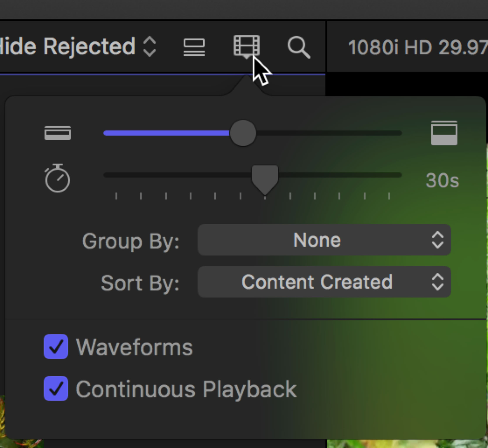Click the small clip height icon
This screenshot has height=448, width=488.
click(x=58, y=133)
